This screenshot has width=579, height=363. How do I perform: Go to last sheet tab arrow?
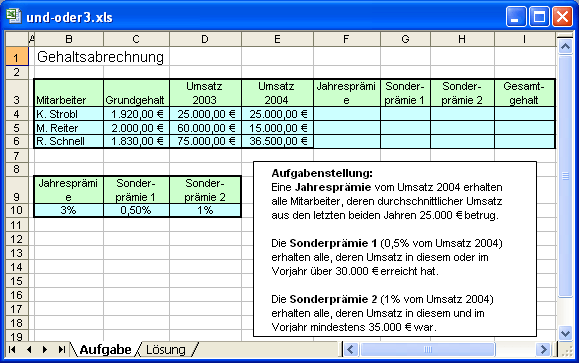point(62,349)
